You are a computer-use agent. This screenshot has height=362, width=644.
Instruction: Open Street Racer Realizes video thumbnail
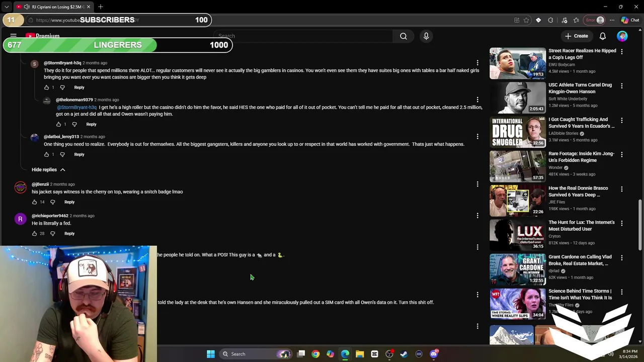(x=517, y=63)
